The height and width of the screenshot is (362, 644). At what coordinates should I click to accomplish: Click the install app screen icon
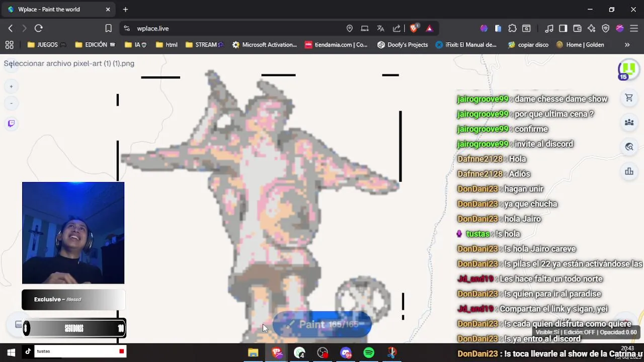(365, 29)
